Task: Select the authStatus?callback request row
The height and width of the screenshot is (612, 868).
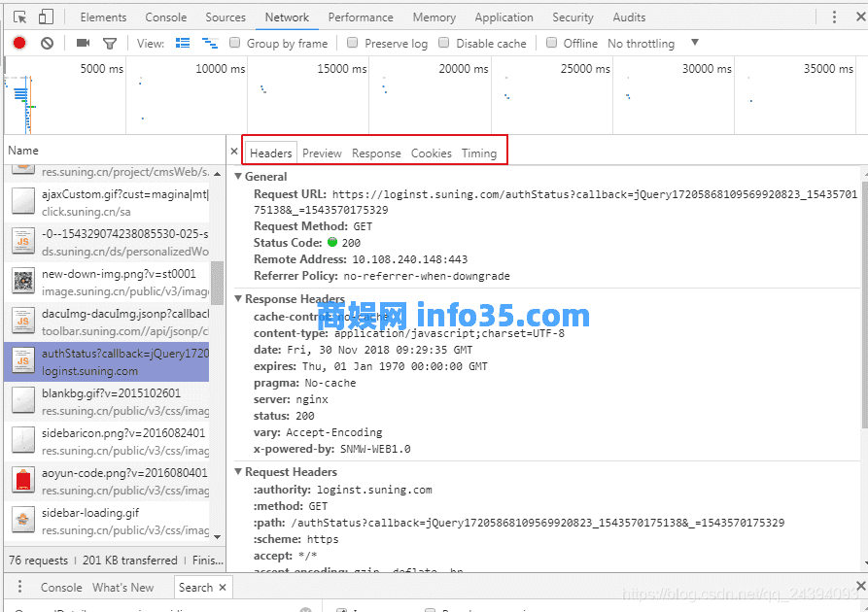Action: click(x=107, y=362)
